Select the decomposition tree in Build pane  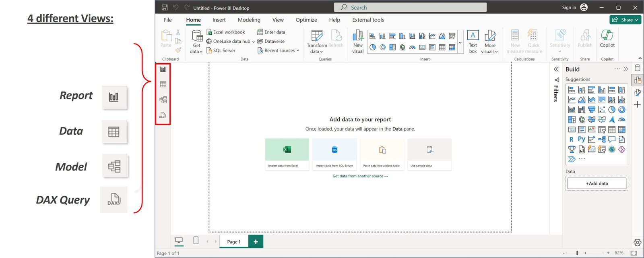click(602, 139)
